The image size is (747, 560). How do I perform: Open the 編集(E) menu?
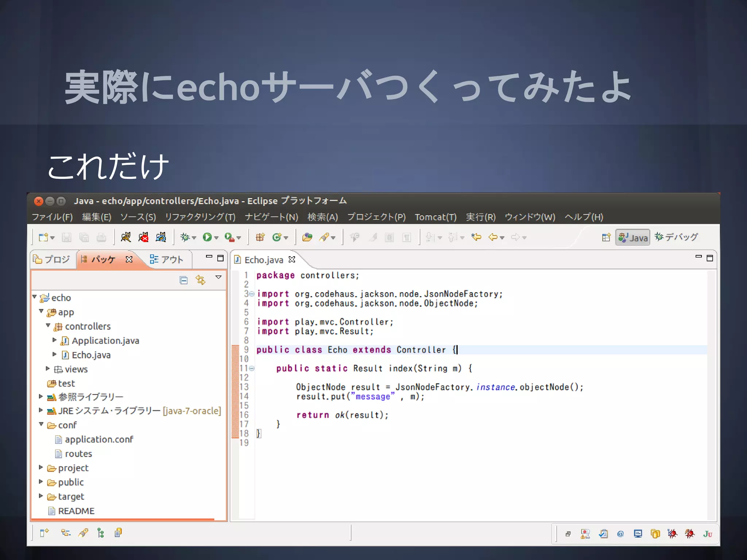(x=97, y=217)
